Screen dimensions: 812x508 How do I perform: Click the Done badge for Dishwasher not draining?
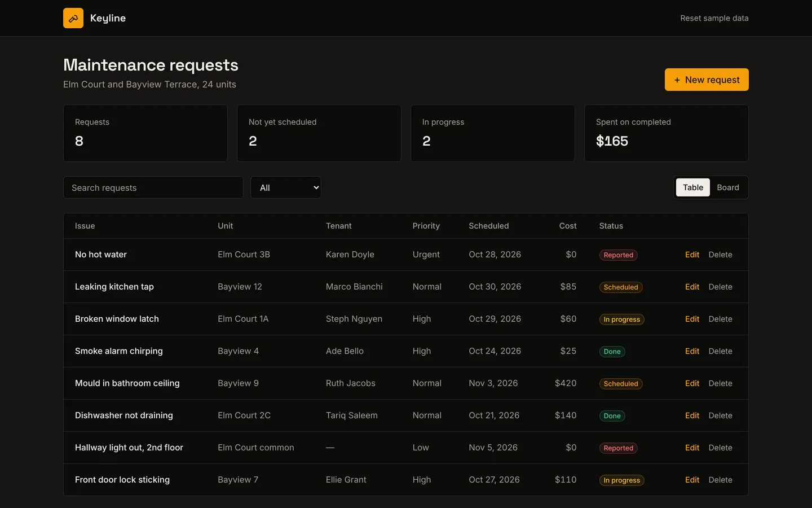coord(612,416)
